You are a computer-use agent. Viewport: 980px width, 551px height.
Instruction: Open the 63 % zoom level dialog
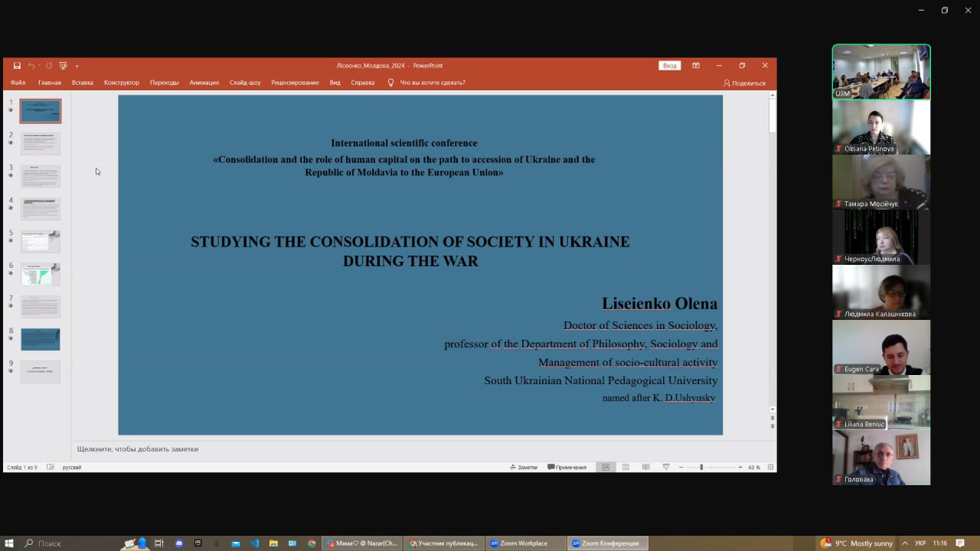[x=753, y=467]
